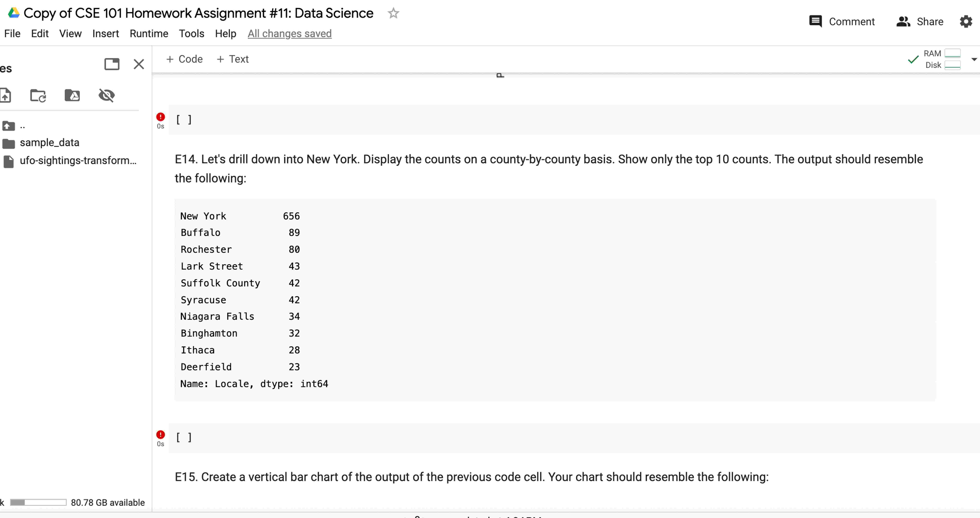980x518 pixels.
Task: Open Colab settings via the gear icon
Action: tap(966, 21)
